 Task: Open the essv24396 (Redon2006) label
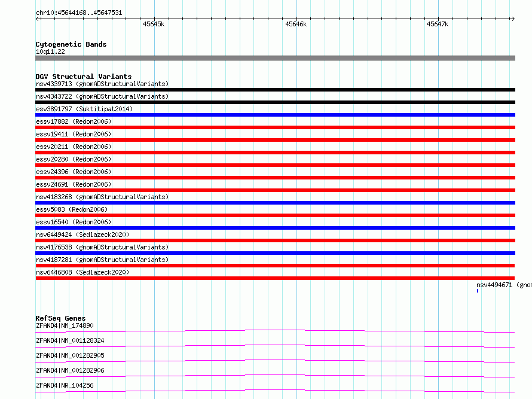point(74,172)
